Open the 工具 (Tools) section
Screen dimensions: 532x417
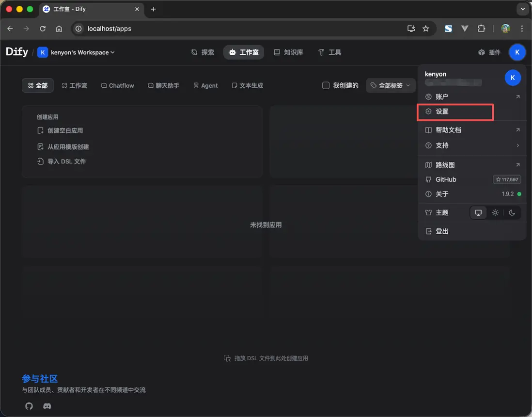click(x=329, y=52)
